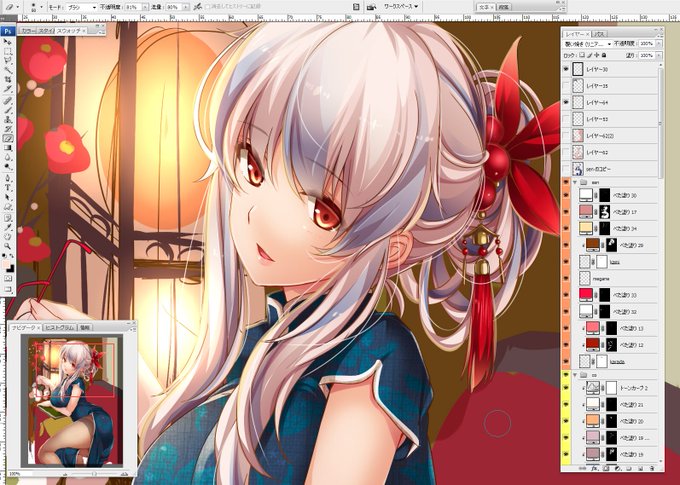
Task: Open layer fill slider arrow
Action: coord(659,56)
